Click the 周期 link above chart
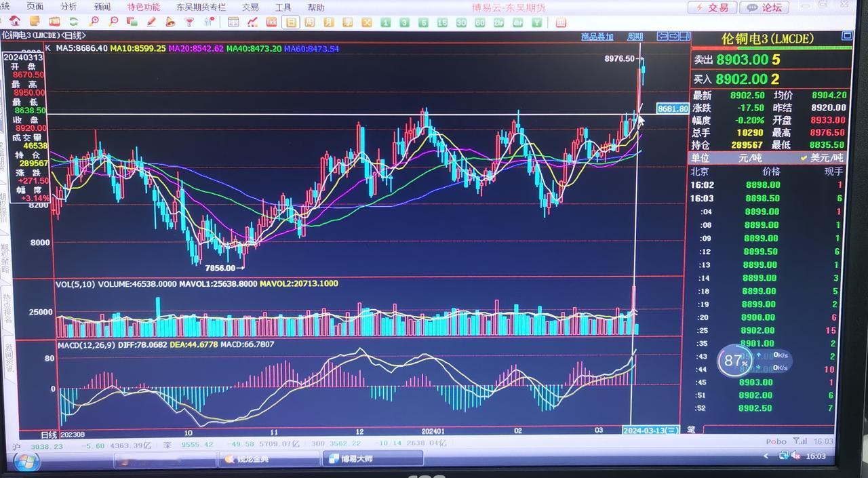This screenshot has width=868, height=478. 635,37
